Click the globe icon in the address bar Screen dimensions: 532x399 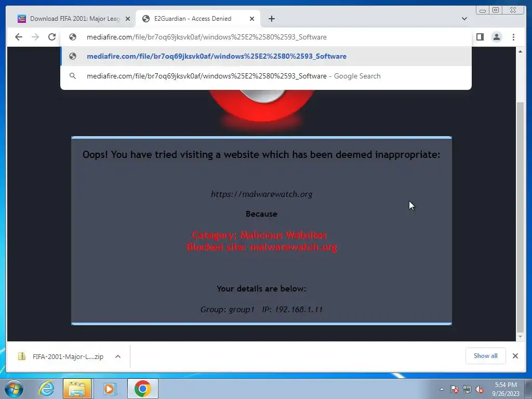73,37
